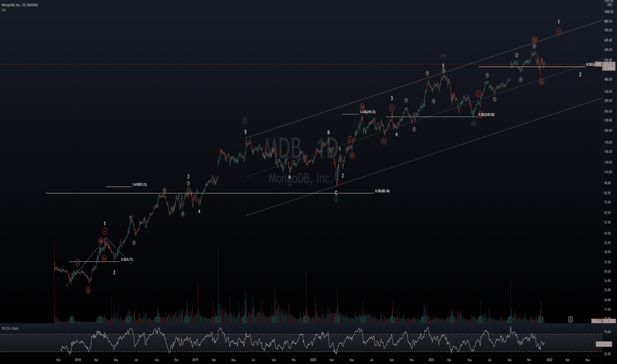The width and height of the screenshot is (617, 364).
Task: Select the red circled v at top right
Action: (558, 32)
